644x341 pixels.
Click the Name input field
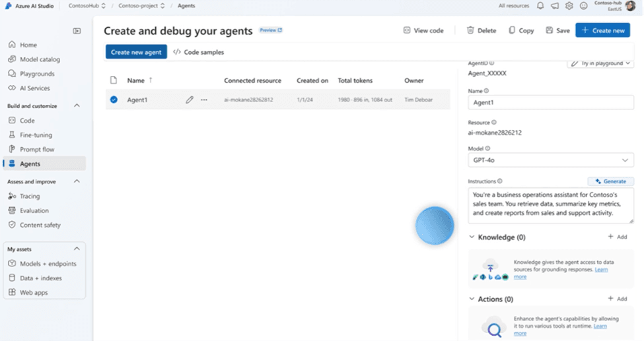[x=550, y=103]
